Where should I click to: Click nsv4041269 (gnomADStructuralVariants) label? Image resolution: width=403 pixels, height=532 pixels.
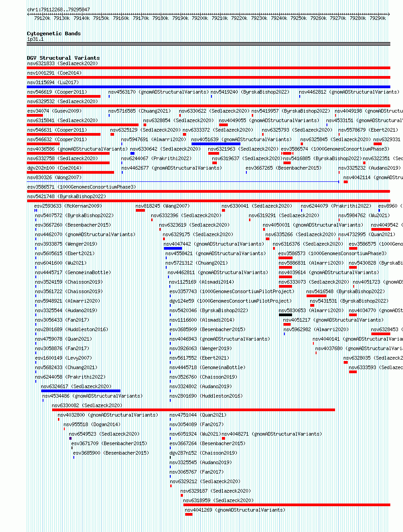pos(235,510)
